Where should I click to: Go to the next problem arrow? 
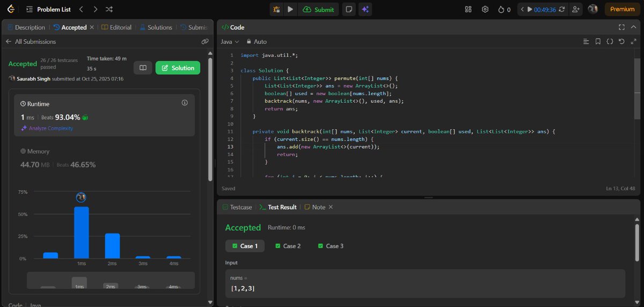point(95,10)
